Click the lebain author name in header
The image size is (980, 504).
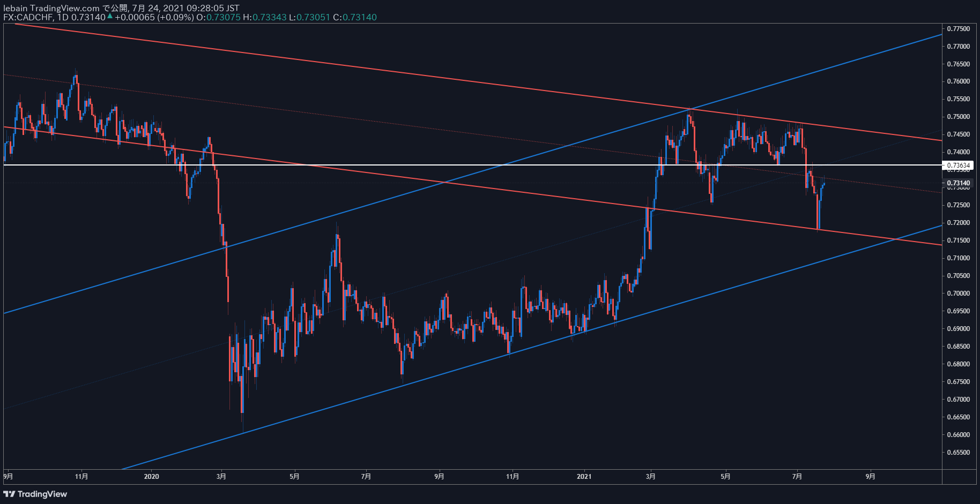click(x=16, y=8)
